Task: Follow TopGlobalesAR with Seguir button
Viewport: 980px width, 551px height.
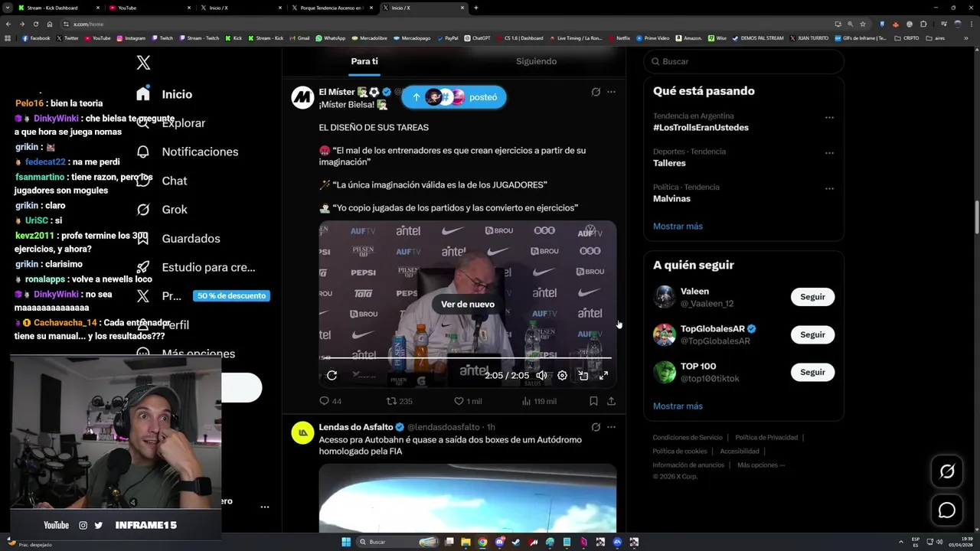Action: click(x=812, y=334)
